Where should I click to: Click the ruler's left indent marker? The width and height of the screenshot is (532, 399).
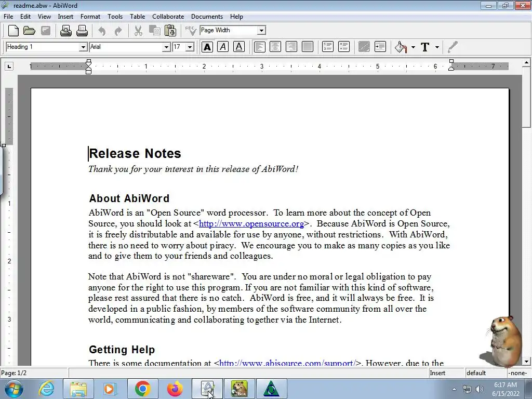tap(88, 66)
